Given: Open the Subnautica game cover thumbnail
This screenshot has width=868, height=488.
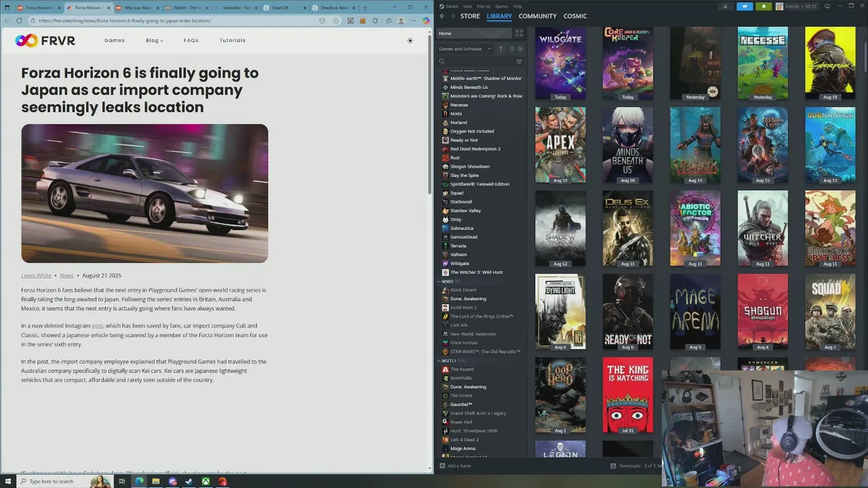Looking at the screenshot, I should coord(830,145).
